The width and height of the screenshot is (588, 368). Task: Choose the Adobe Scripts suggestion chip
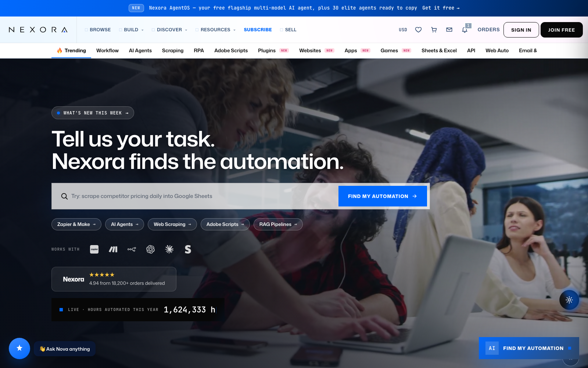coord(225,224)
